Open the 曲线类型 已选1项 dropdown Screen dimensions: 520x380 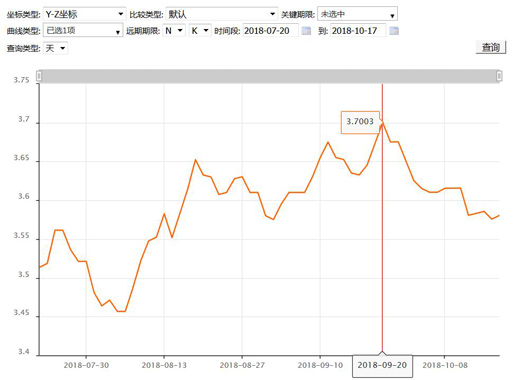(x=83, y=31)
